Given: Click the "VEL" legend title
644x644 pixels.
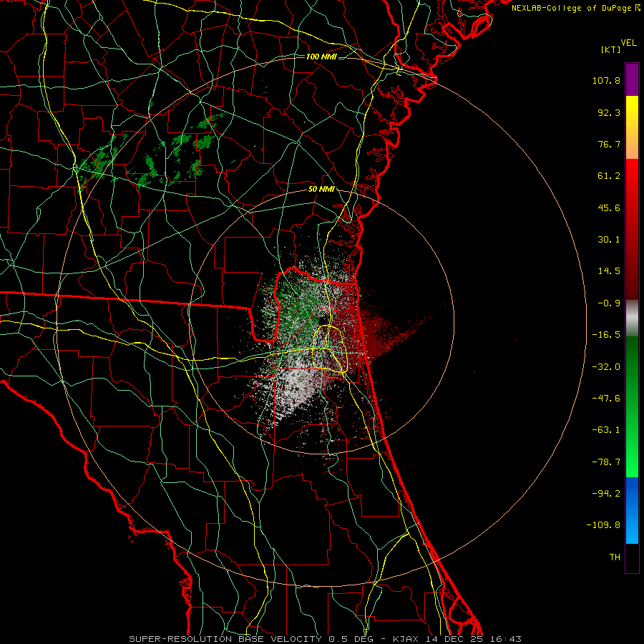Looking at the screenshot, I should [x=628, y=43].
